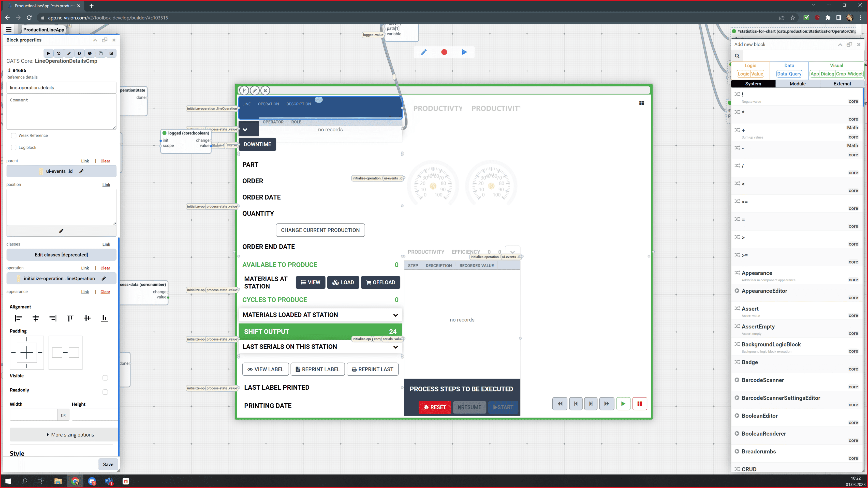Viewport: 868px width, 488px height.
Task: Open Chrome tab search dropdown arrow
Action: click(x=813, y=5)
